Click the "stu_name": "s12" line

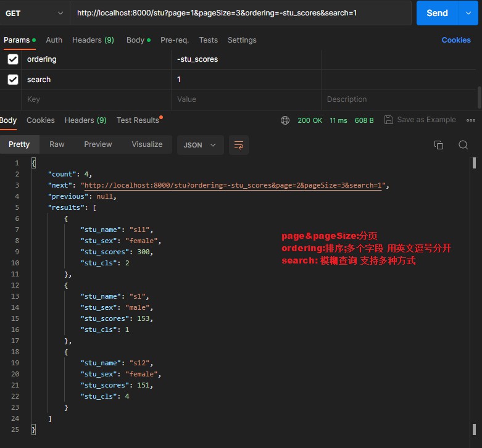coord(117,363)
